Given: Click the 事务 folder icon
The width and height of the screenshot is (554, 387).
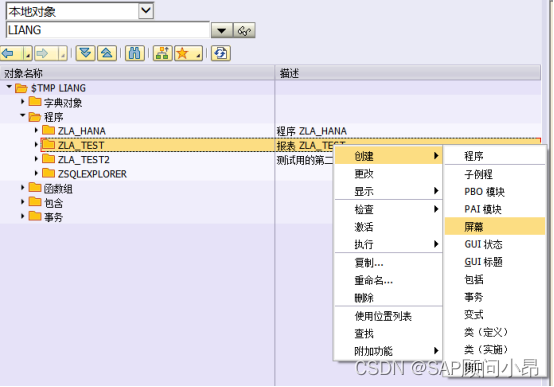Looking at the screenshot, I should (x=35, y=216).
